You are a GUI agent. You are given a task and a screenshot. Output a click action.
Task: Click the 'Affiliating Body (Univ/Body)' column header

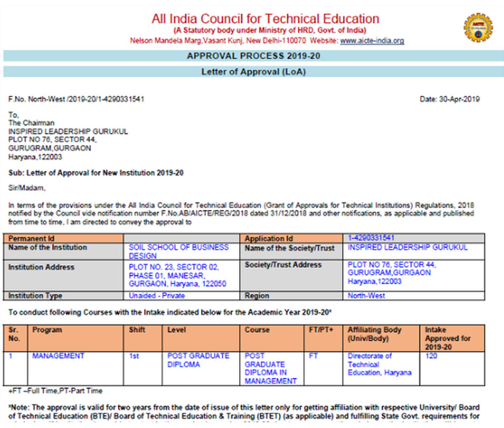(381, 338)
